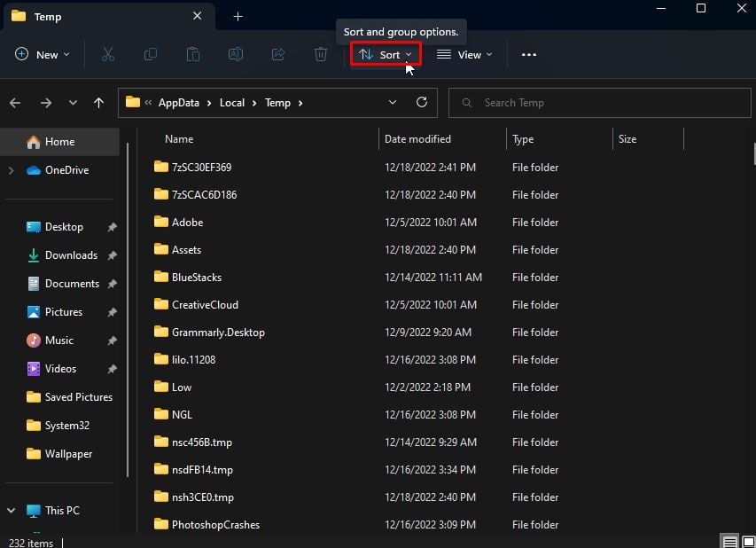Expand This PC in the sidebar
This screenshot has height=548, width=756.
[11, 510]
